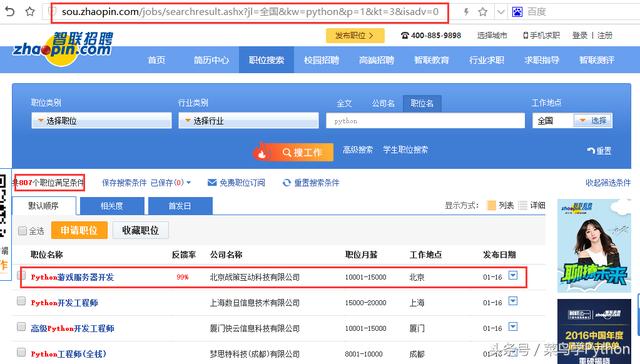Open 选择 work location dropdown button
The width and height of the screenshot is (640, 364).
(593, 120)
